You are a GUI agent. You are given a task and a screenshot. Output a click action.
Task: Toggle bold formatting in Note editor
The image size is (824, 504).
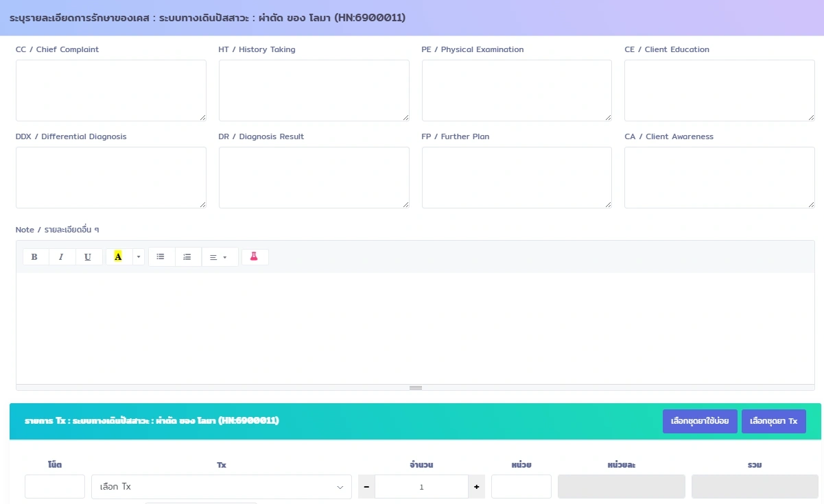pos(34,257)
